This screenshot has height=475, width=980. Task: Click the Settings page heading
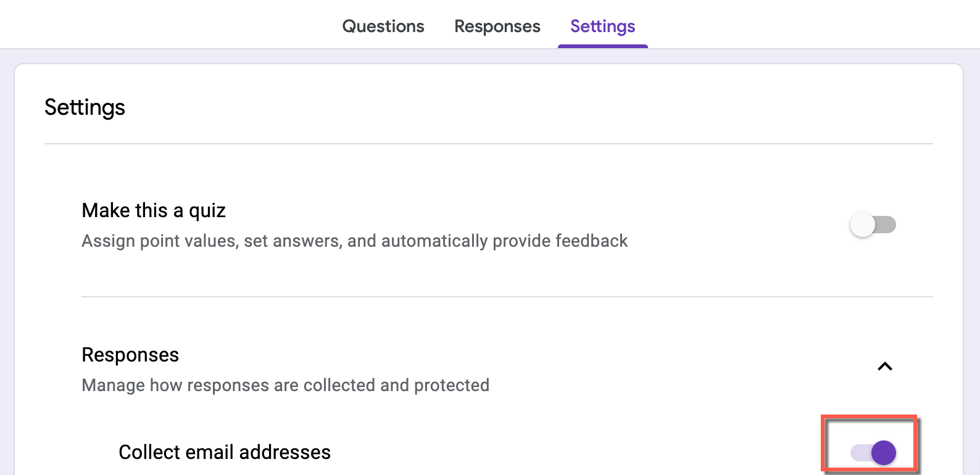pos(85,107)
